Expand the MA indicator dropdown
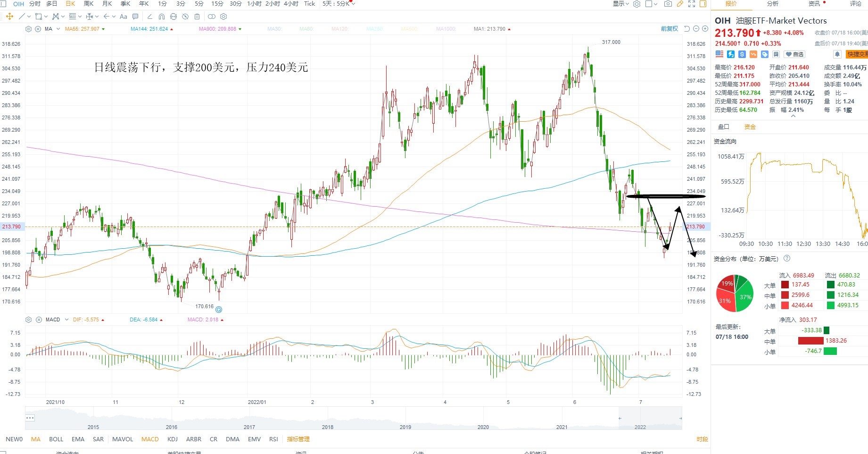 [x=58, y=29]
